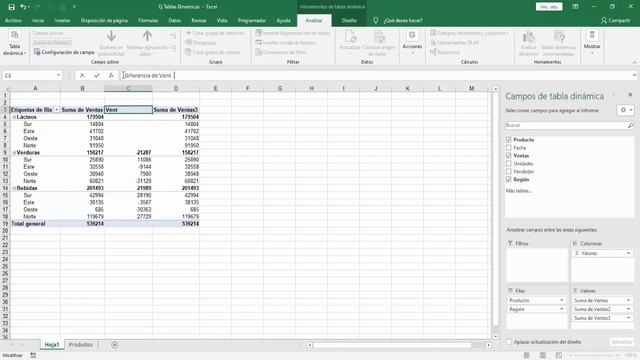Click the Más tablas... link

[x=519, y=191]
